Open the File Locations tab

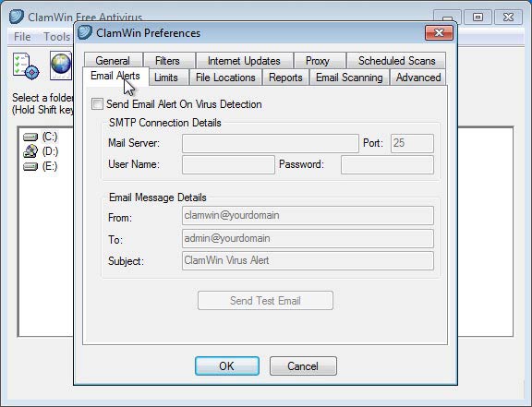(x=225, y=78)
